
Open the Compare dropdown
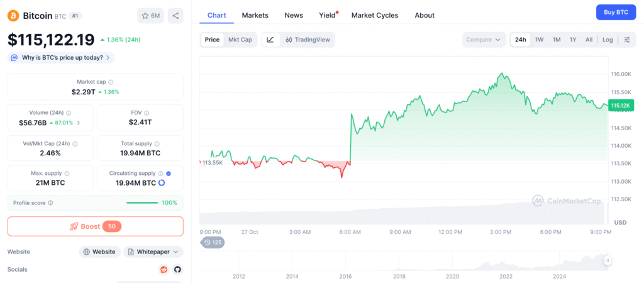pyautogui.click(x=484, y=40)
